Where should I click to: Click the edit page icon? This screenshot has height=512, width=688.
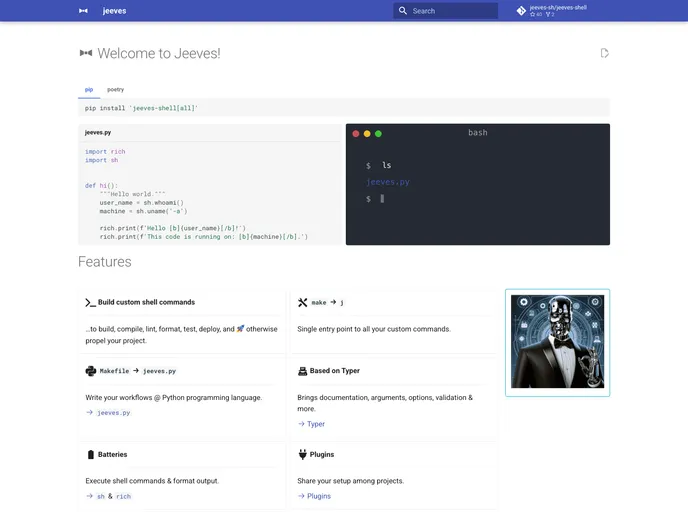[x=605, y=53]
